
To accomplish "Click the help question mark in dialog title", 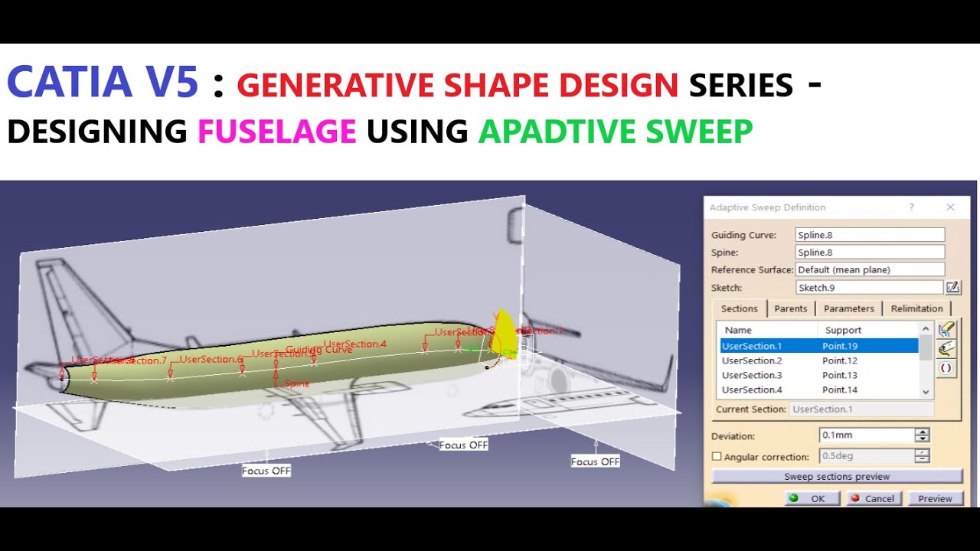I will (x=911, y=207).
